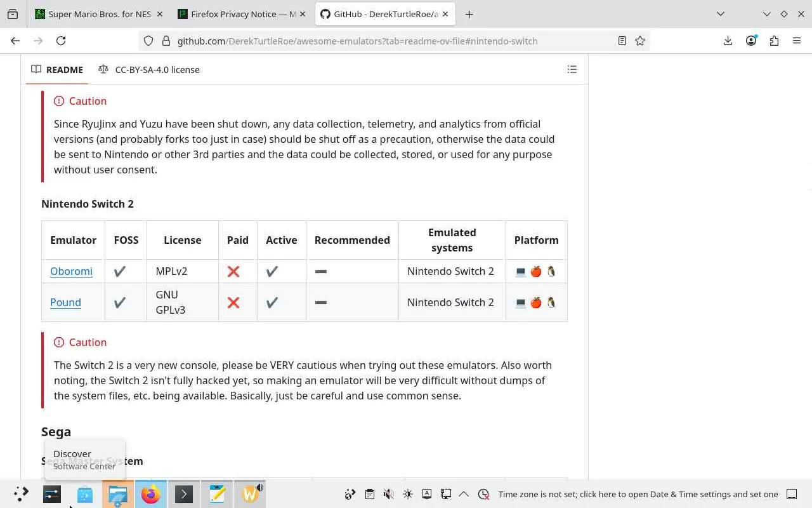Click the time zone not set message
The width and height of the screenshot is (812, 508).
(x=638, y=494)
